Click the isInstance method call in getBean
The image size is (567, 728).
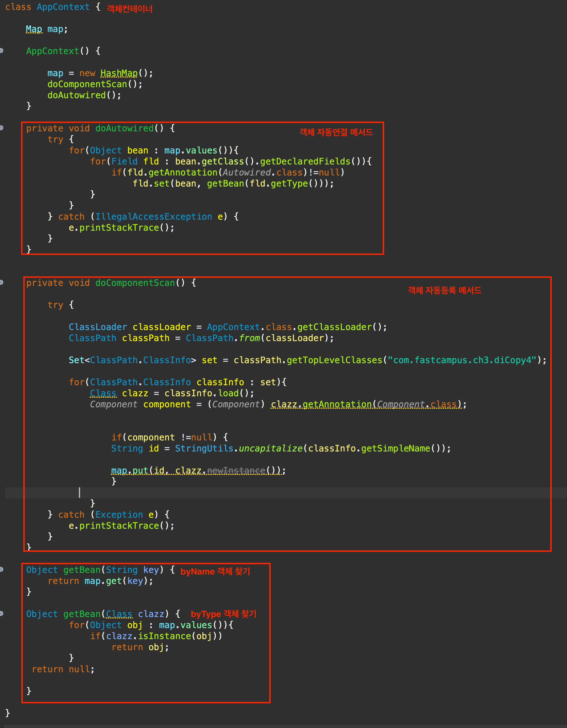tap(164, 636)
